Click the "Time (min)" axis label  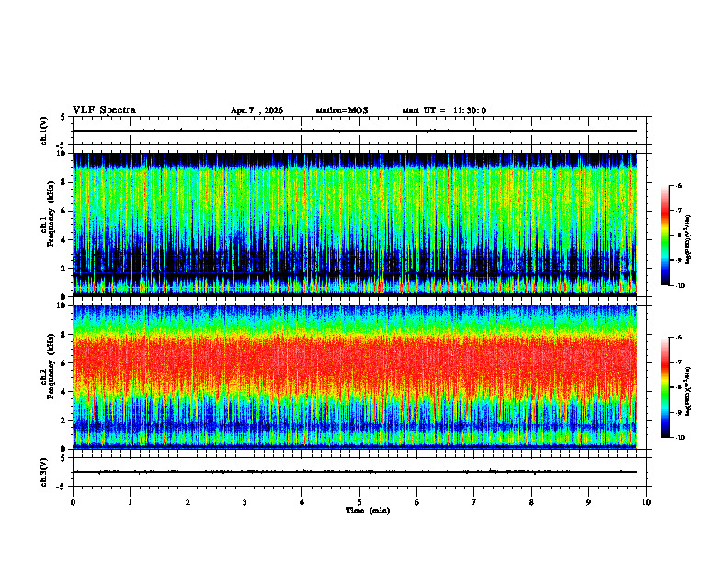pos(368,511)
